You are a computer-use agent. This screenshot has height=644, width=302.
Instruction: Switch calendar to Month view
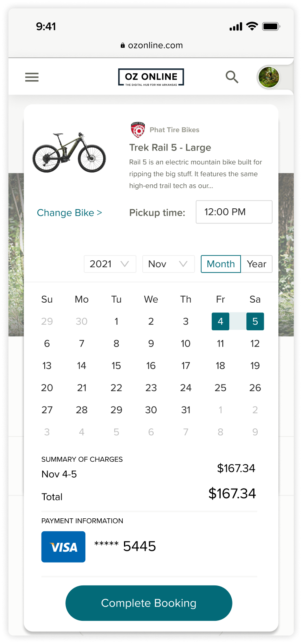221,264
